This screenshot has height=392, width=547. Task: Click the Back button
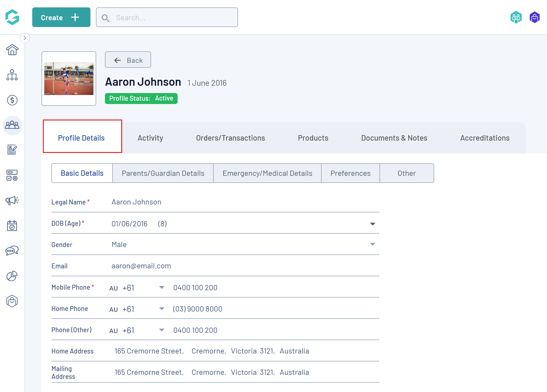pos(128,60)
